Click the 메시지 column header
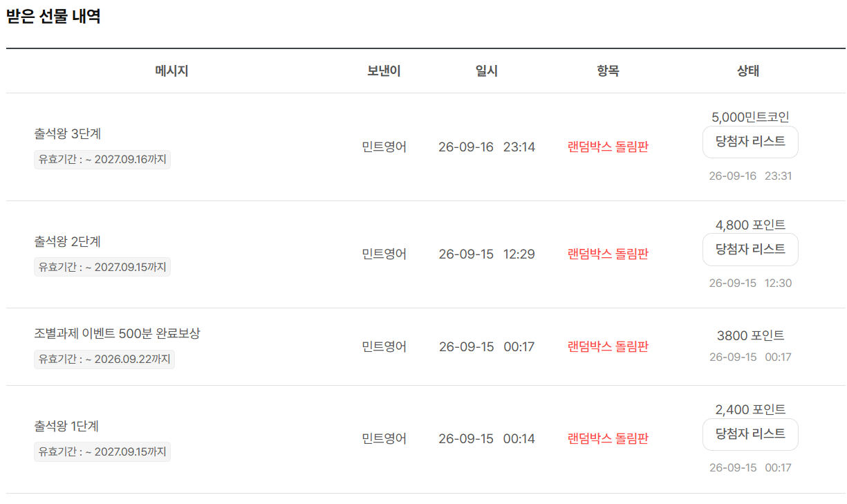This screenshot has width=847, height=504. (171, 71)
